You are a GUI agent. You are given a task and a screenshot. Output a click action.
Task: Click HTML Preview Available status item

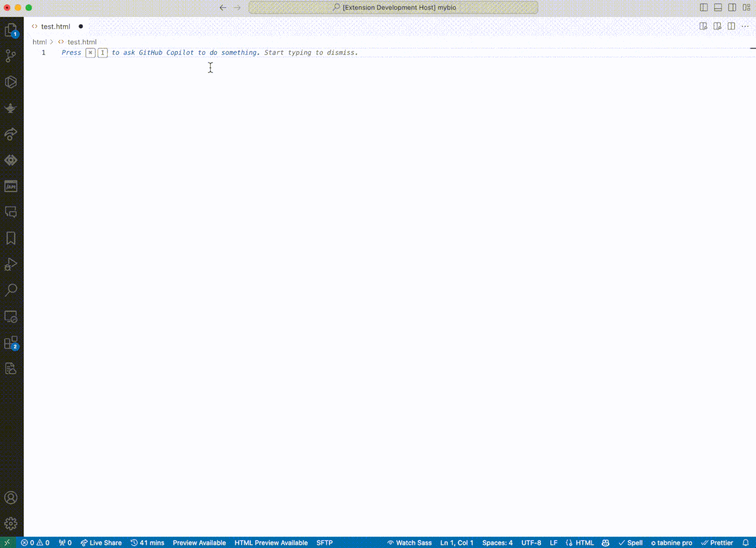[x=271, y=542]
